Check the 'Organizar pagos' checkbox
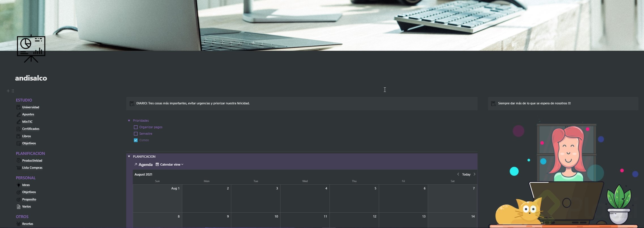Screen dimensions: 644x228 click(x=136, y=127)
